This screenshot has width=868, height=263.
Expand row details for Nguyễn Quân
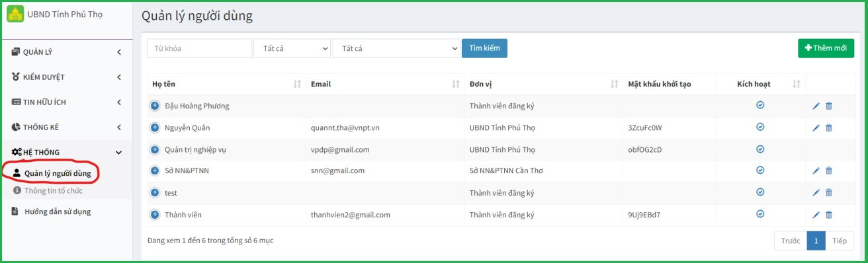[155, 128]
